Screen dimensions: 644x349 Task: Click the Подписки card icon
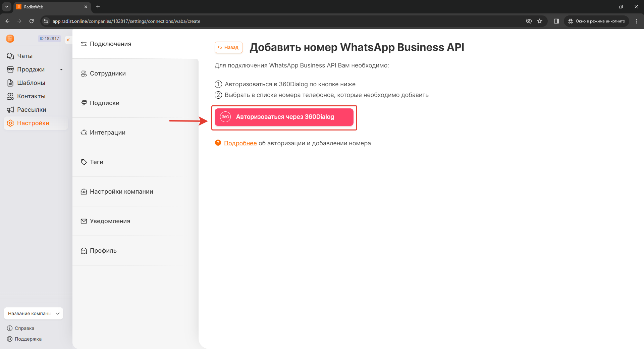pyautogui.click(x=84, y=103)
